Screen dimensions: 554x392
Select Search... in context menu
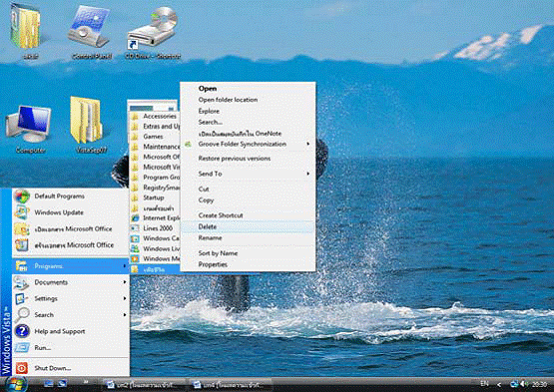tap(211, 123)
